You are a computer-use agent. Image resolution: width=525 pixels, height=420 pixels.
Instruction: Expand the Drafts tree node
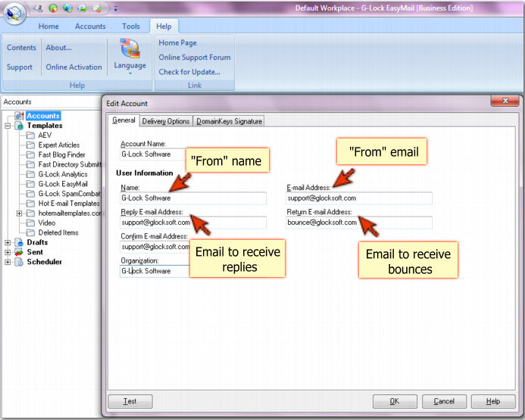(8, 242)
